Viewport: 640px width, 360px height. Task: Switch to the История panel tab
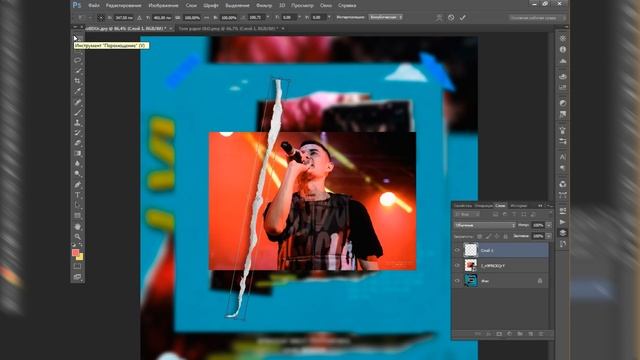click(518, 206)
